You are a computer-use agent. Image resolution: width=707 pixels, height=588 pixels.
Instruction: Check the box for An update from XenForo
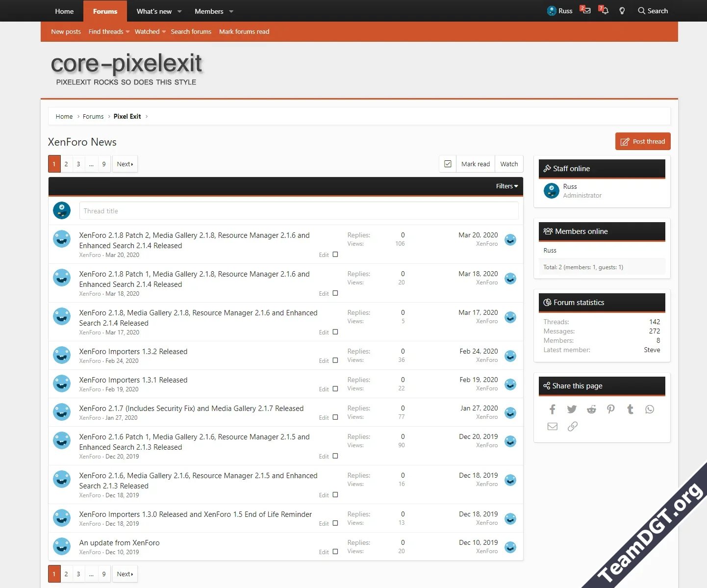[x=335, y=552]
